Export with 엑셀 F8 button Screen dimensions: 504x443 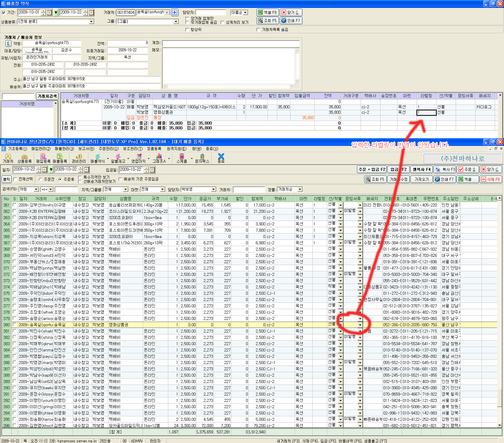[268, 12]
